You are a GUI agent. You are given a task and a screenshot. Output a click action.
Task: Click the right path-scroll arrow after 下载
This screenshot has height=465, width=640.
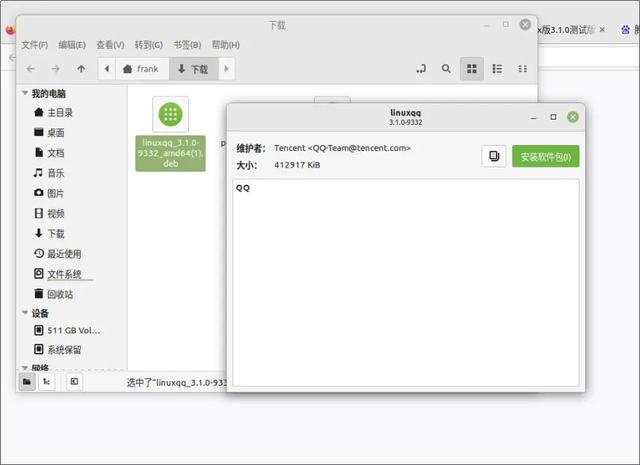click(227, 69)
